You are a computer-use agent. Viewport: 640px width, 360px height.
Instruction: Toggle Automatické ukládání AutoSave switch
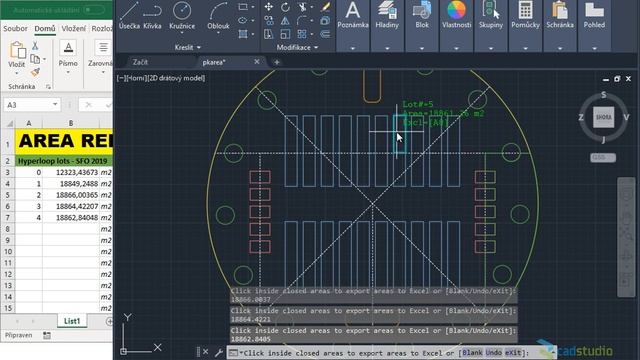point(93,9)
